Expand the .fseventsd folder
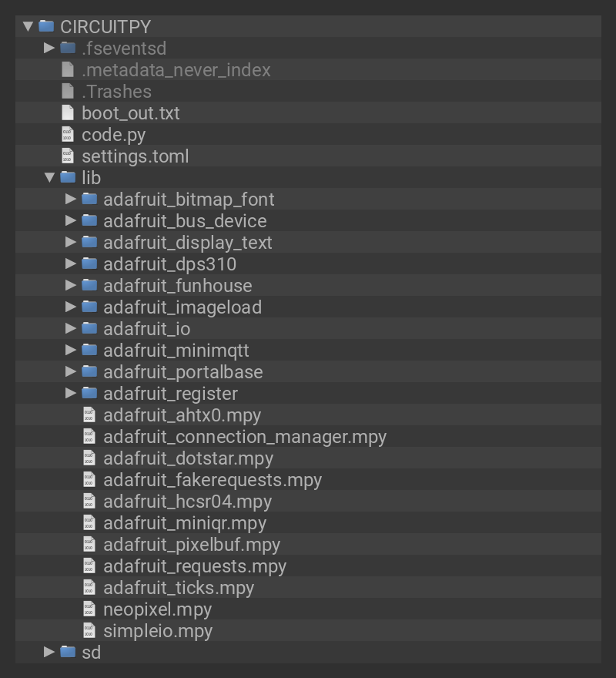The width and height of the screenshot is (616, 678). (50, 48)
